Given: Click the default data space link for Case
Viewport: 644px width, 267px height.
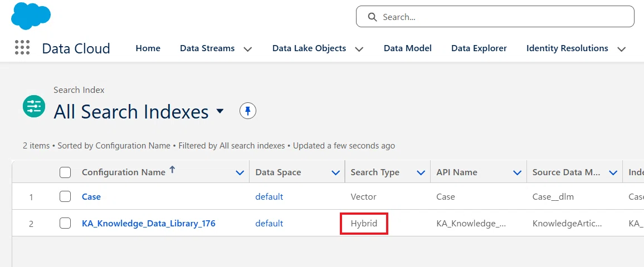Looking at the screenshot, I should 269,196.
